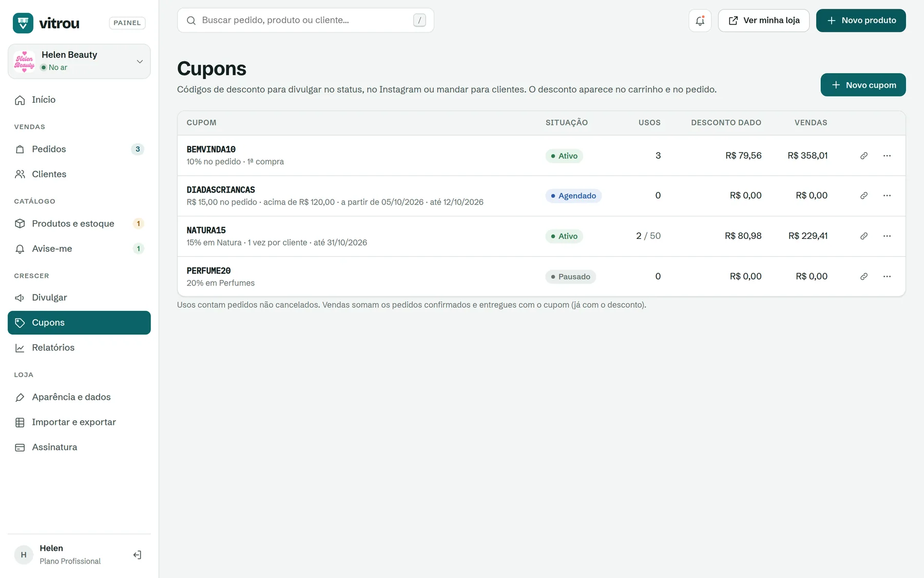
Task: Click the PAINEL badge
Action: (127, 23)
